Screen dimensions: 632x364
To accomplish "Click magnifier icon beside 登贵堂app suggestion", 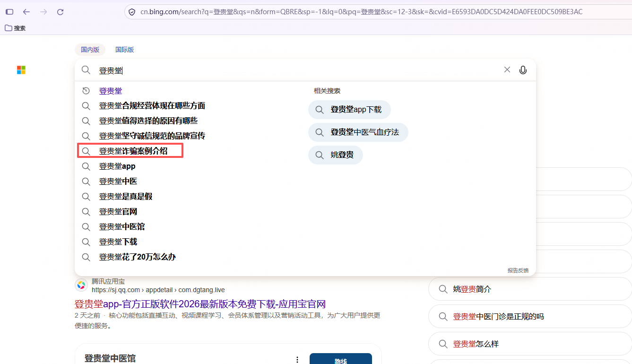I will (86, 166).
